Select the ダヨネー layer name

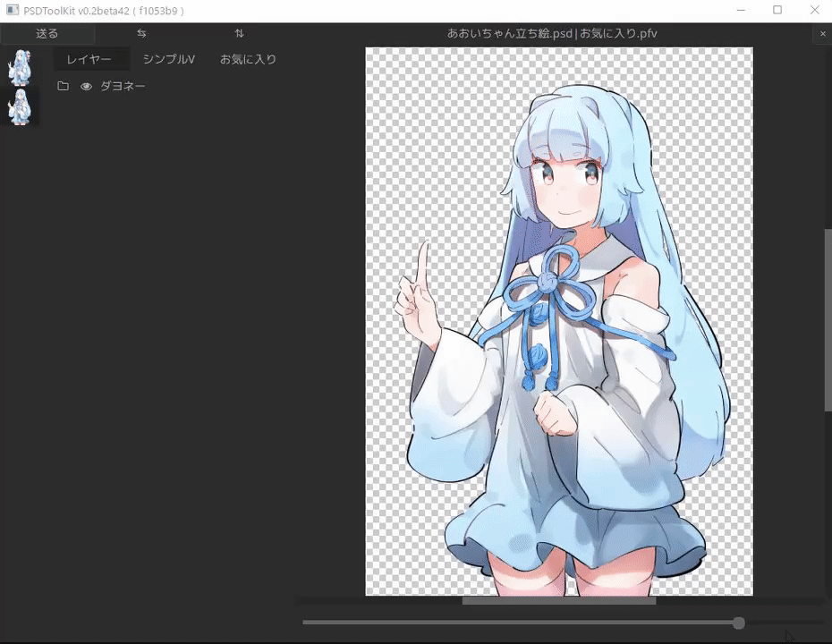point(123,86)
